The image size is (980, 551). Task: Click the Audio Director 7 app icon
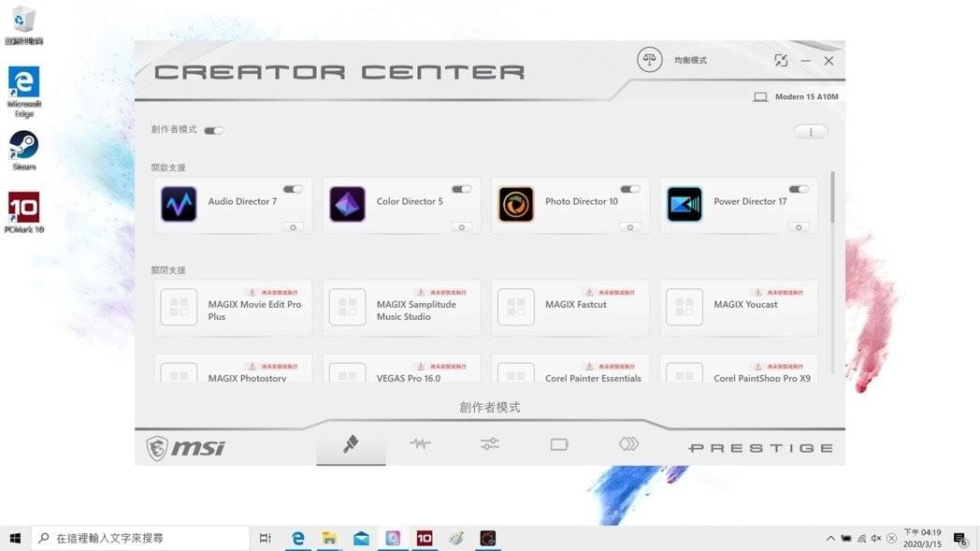pyautogui.click(x=179, y=204)
